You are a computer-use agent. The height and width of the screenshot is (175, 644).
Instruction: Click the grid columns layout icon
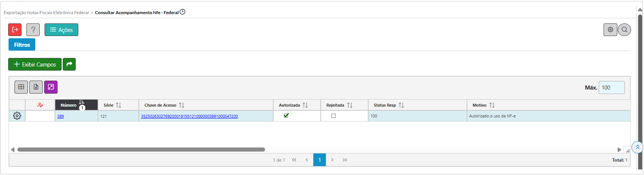[21, 87]
